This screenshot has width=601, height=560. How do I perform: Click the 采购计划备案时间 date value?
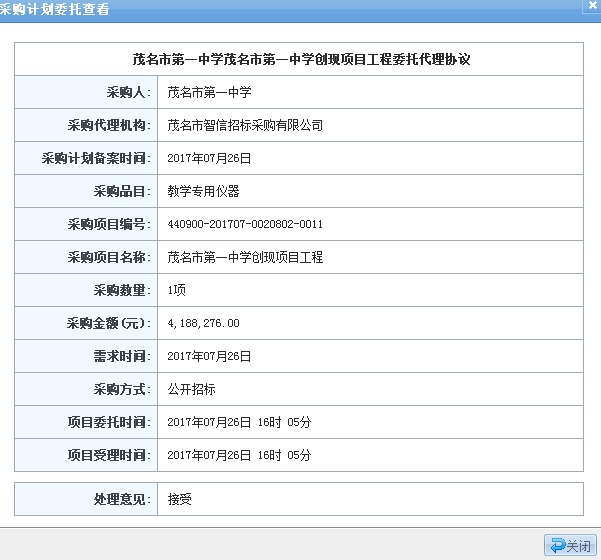coord(209,158)
